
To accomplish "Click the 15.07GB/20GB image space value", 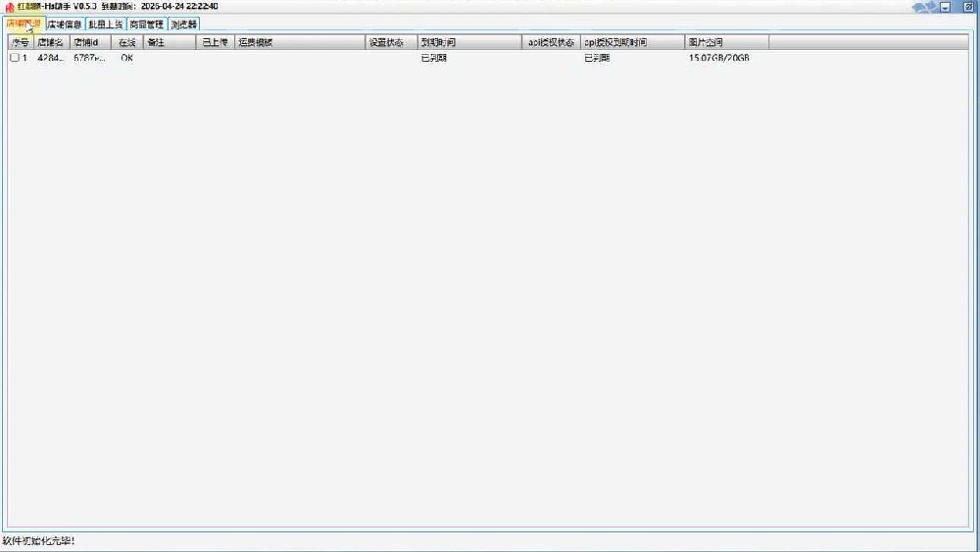I will 718,58.
